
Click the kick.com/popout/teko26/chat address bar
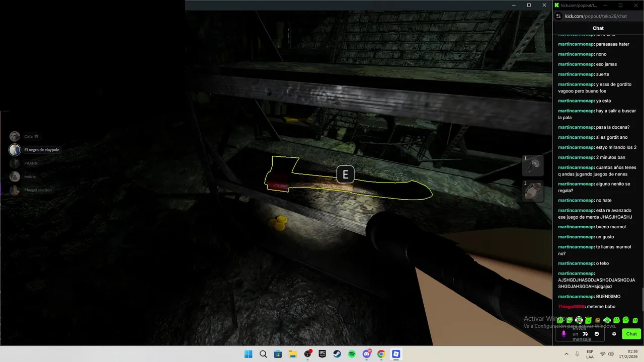tap(596, 16)
